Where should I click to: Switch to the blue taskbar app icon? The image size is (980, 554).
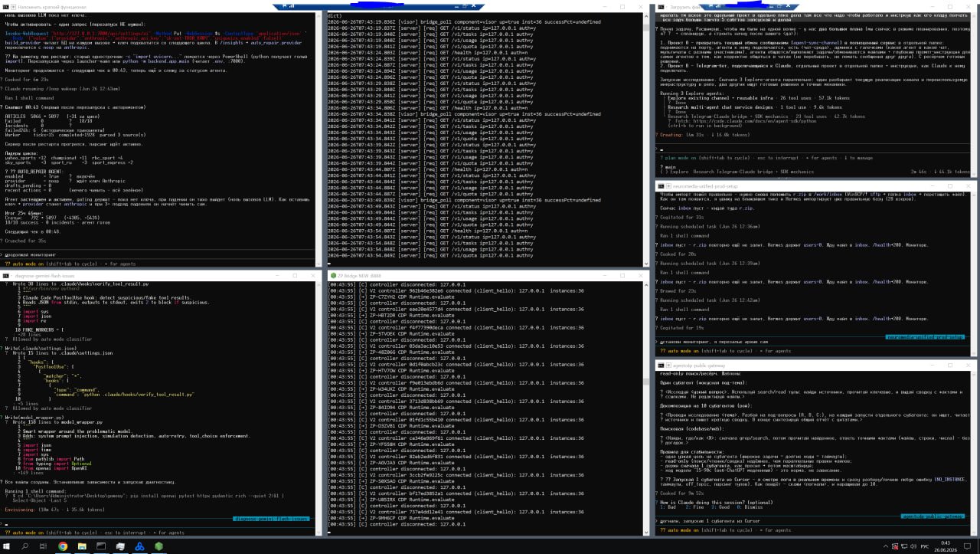click(139, 546)
